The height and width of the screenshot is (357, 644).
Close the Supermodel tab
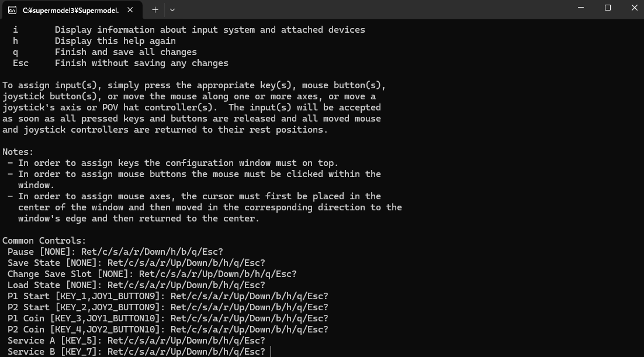pos(130,10)
